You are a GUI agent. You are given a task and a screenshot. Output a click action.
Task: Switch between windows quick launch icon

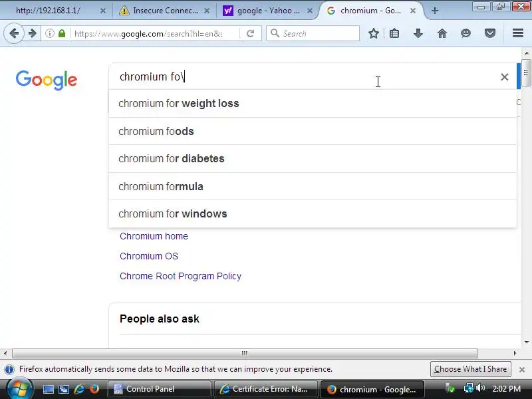pyautogui.click(x=64, y=389)
